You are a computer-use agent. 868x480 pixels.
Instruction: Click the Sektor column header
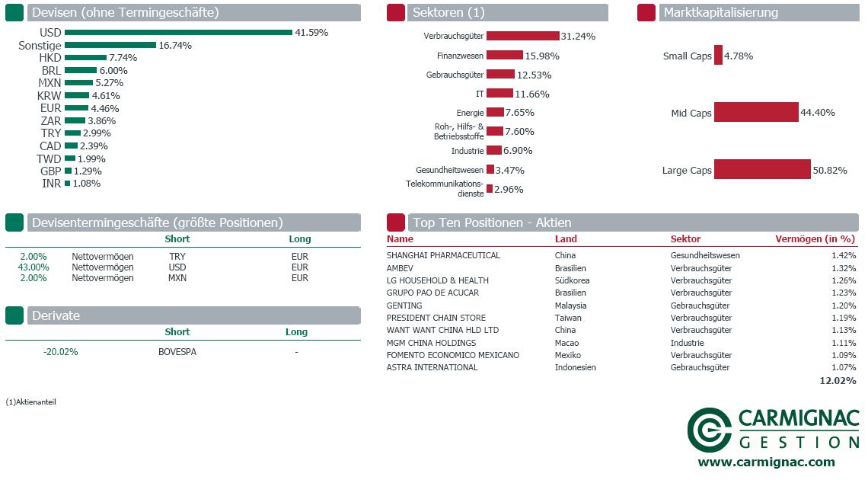point(685,239)
